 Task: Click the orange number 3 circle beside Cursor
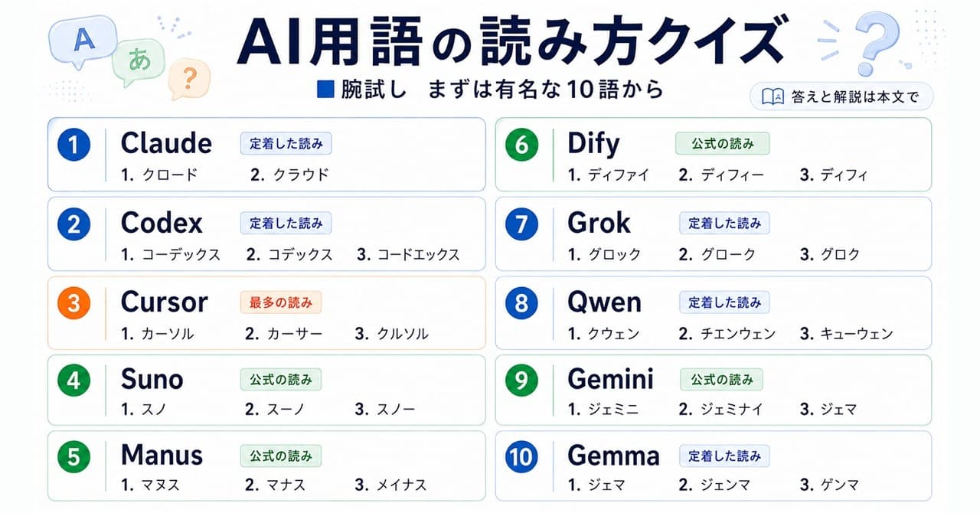(x=73, y=304)
